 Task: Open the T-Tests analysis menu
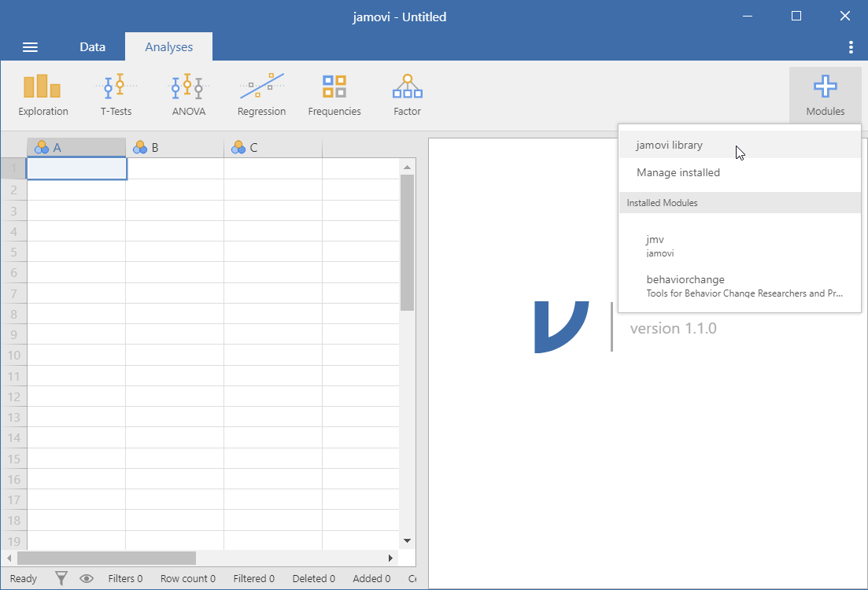(116, 95)
